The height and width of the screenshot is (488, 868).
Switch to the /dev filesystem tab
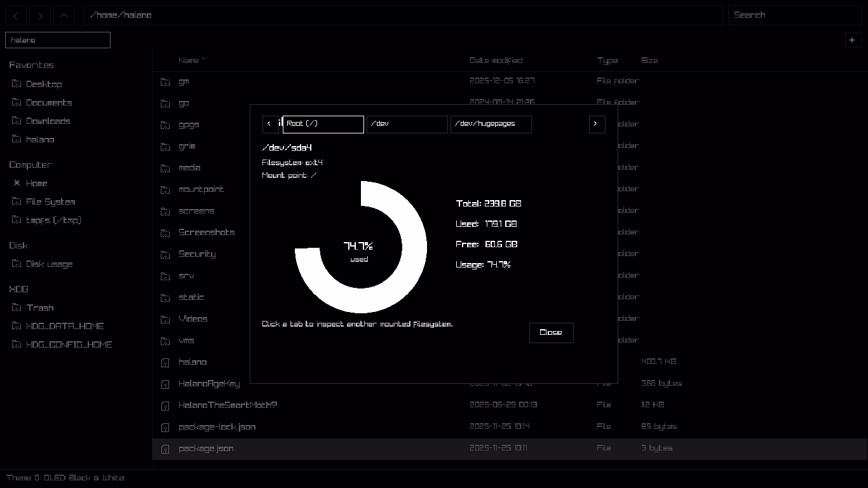(x=407, y=124)
